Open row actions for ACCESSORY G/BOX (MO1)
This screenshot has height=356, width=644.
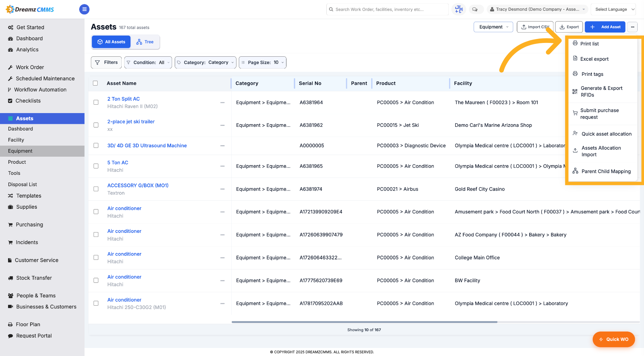[x=222, y=189]
